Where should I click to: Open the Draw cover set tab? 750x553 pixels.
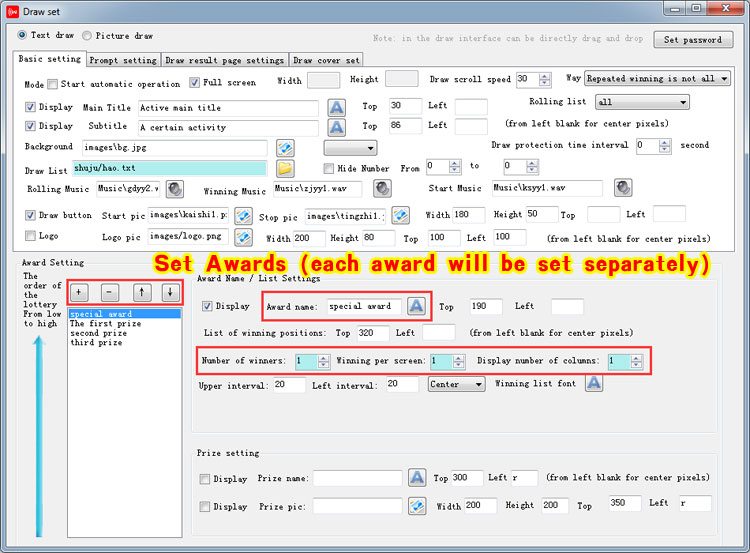(327, 60)
